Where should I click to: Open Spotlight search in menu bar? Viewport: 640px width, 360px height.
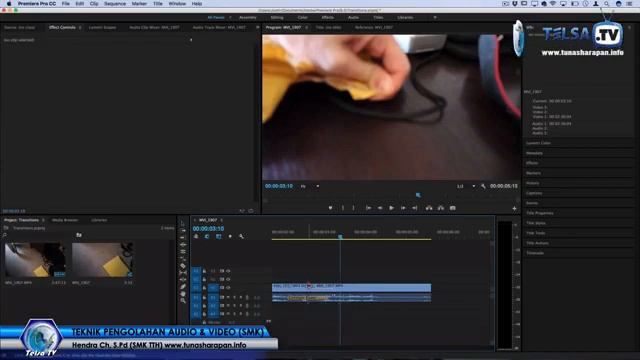tap(607, 4)
